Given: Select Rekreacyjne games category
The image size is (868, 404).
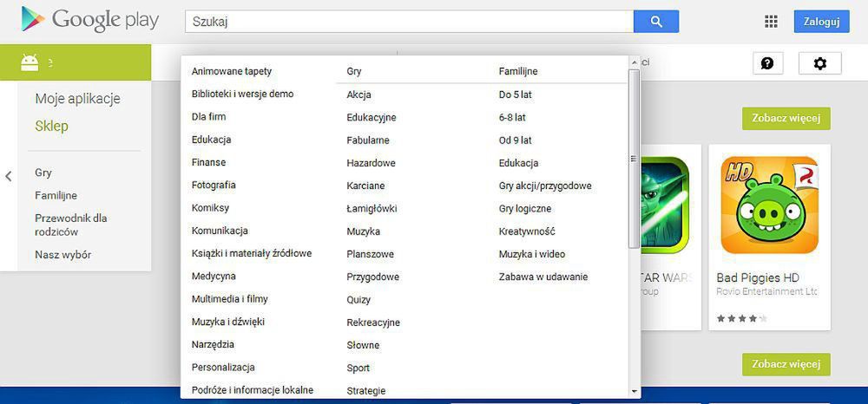Looking at the screenshot, I should tap(373, 323).
